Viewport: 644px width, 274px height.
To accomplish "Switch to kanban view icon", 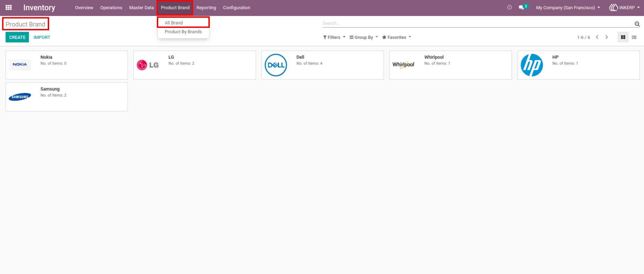I will 623,37.
